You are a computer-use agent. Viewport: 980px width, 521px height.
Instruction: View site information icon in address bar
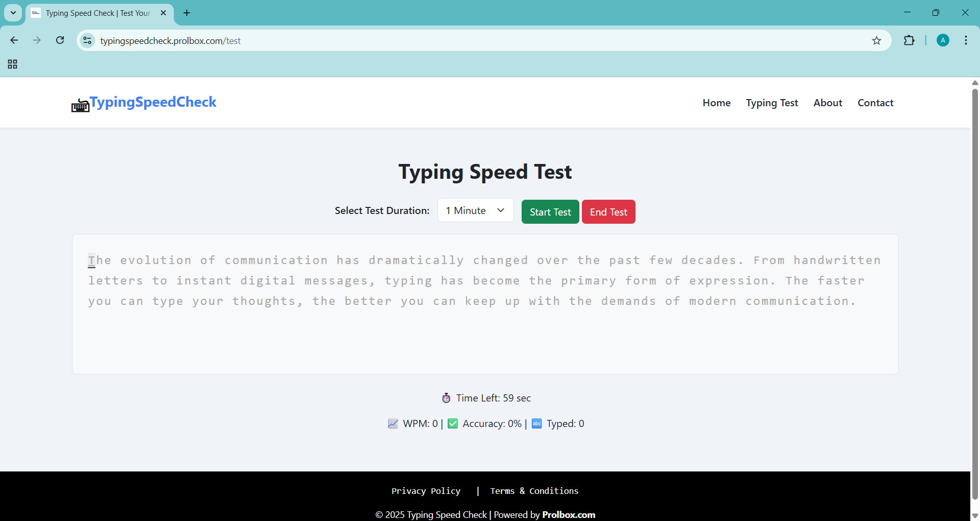tap(88, 41)
